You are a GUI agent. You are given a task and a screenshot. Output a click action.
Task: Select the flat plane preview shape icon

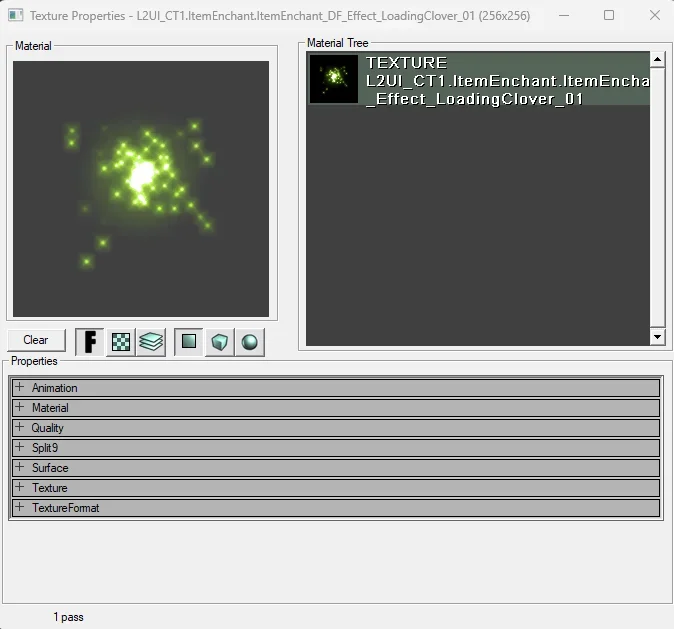click(189, 342)
